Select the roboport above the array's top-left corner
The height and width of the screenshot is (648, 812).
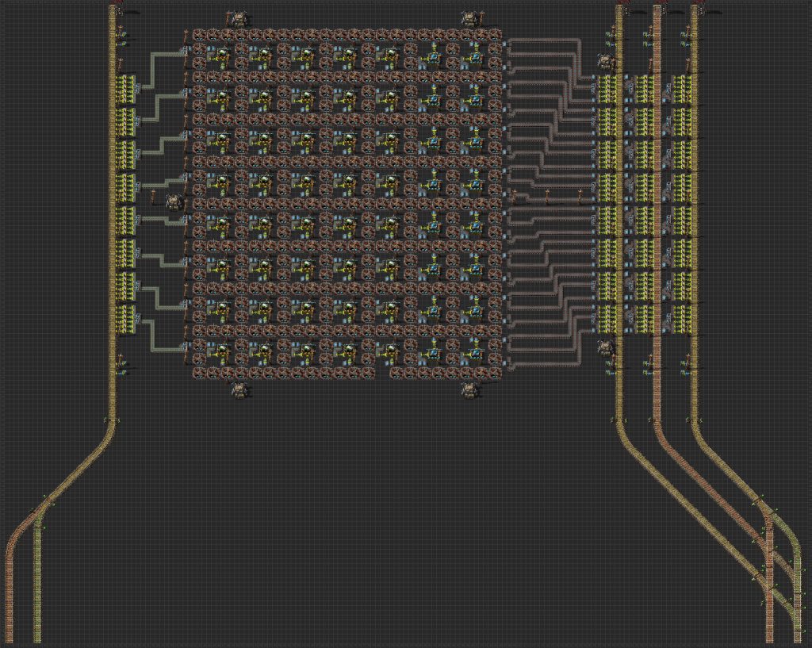239,20
